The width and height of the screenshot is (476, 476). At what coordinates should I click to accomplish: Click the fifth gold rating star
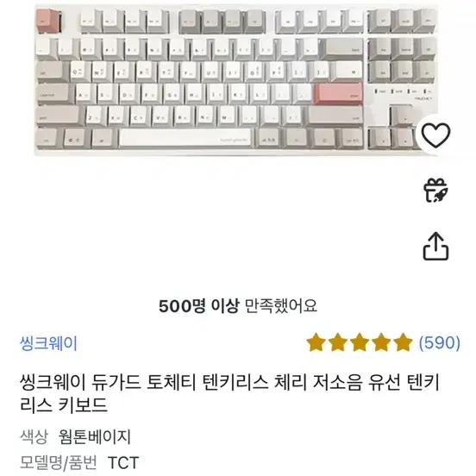pyautogui.click(x=403, y=342)
